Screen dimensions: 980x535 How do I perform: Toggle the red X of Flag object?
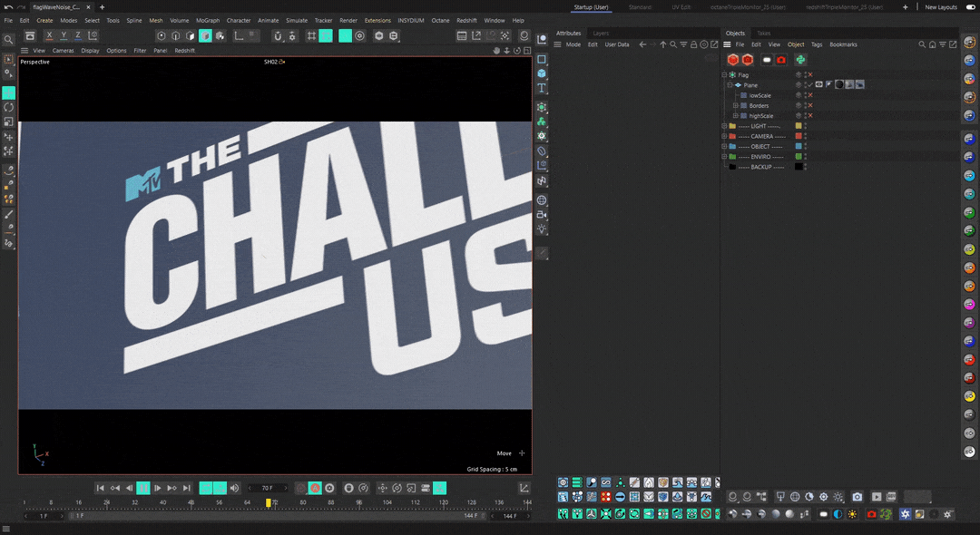[810, 75]
